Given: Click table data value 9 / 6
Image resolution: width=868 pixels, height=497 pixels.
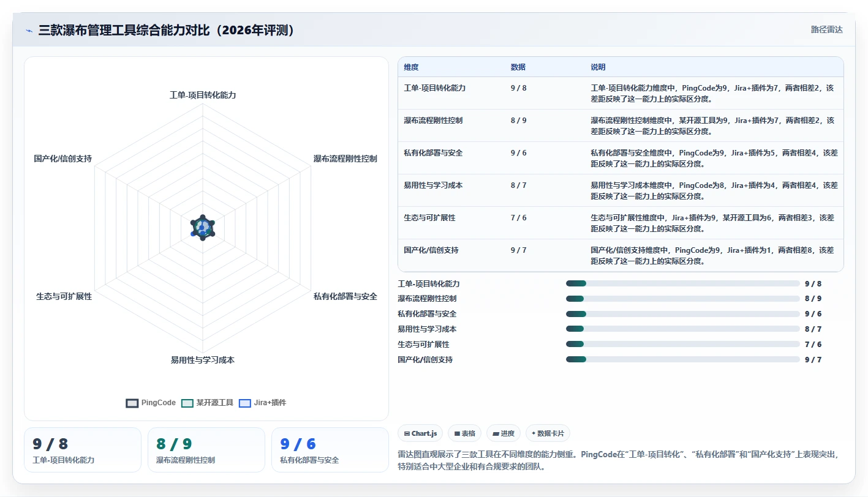Looking at the screenshot, I should 518,153.
